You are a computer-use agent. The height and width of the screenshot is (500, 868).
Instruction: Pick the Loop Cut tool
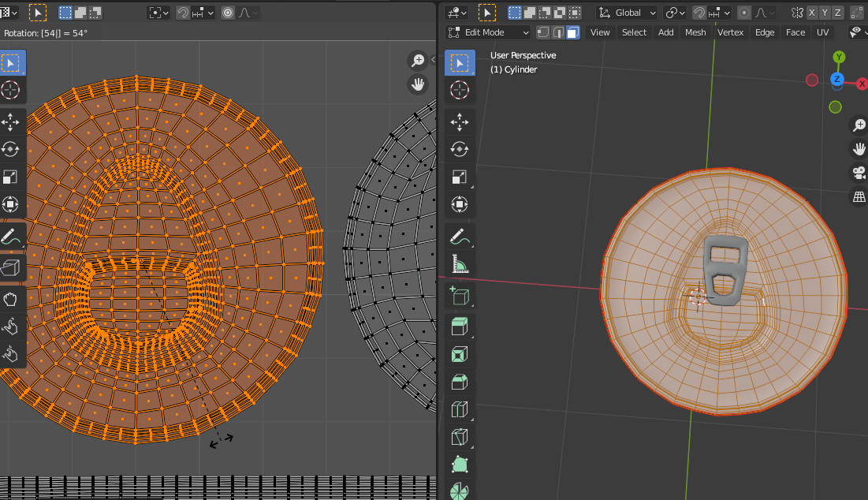pos(460,409)
